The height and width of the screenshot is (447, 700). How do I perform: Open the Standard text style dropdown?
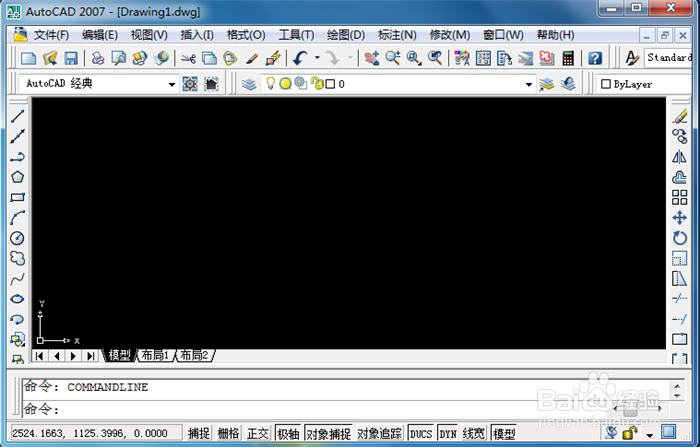(668, 58)
